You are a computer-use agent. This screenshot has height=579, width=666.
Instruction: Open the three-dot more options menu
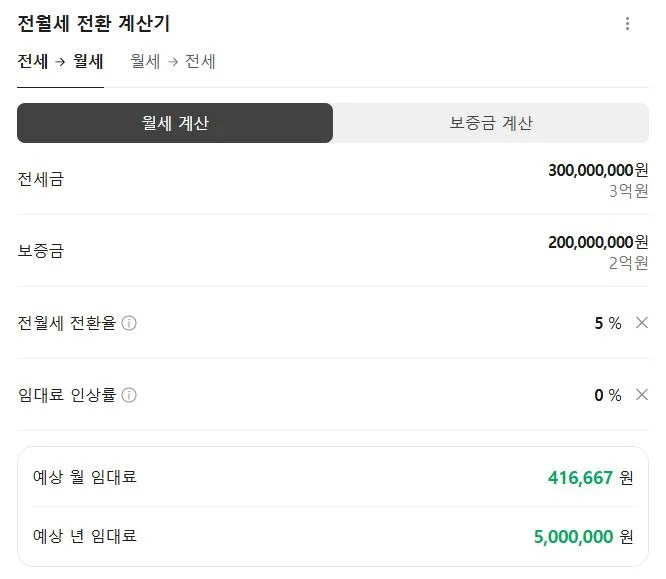627,24
